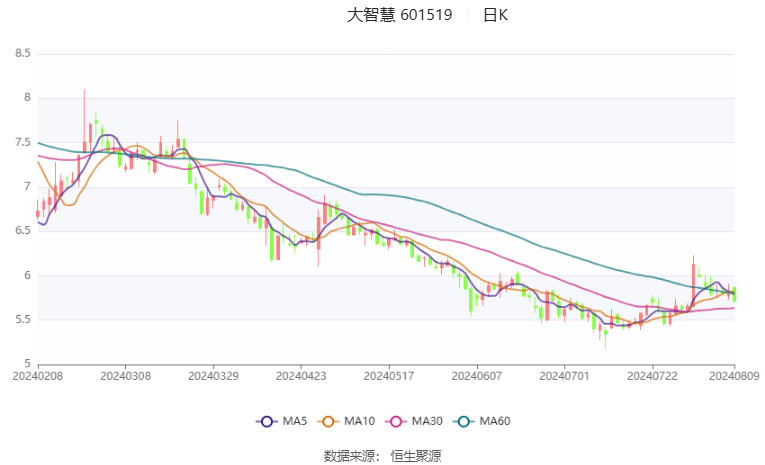Click the 20240701 x-axis date label
Viewport: 765px width, 465px height.
(564, 376)
